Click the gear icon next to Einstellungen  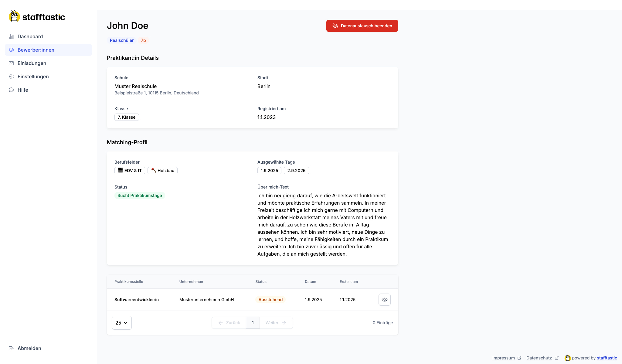coord(11,77)
